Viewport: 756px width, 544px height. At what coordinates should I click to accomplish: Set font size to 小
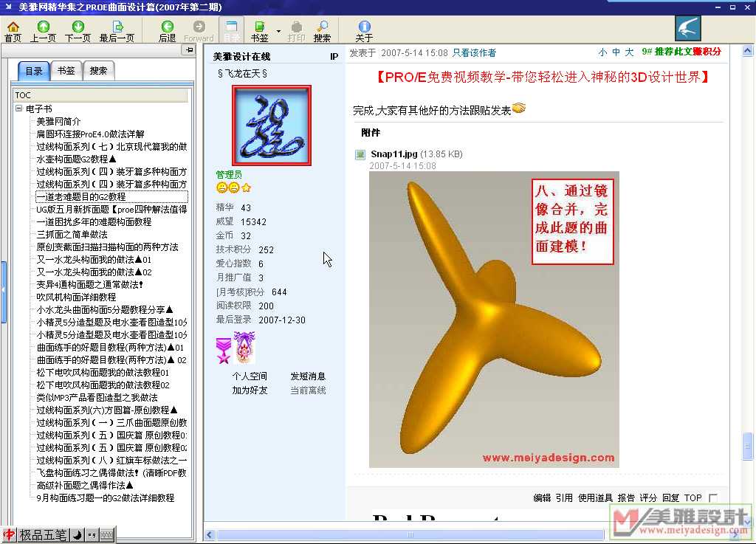[602, 52]
